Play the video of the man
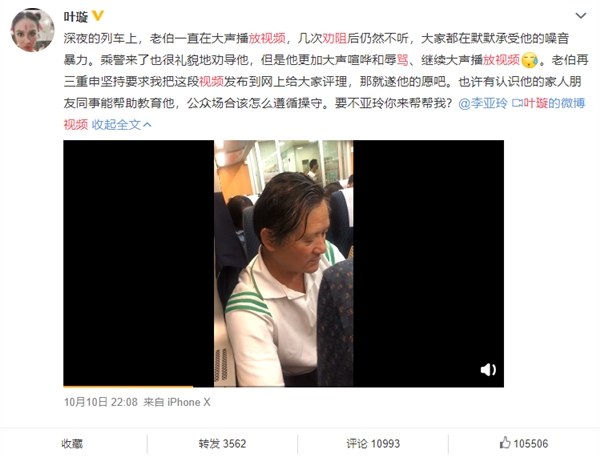This screenshot has height=457, width=600. coord(284,263)
